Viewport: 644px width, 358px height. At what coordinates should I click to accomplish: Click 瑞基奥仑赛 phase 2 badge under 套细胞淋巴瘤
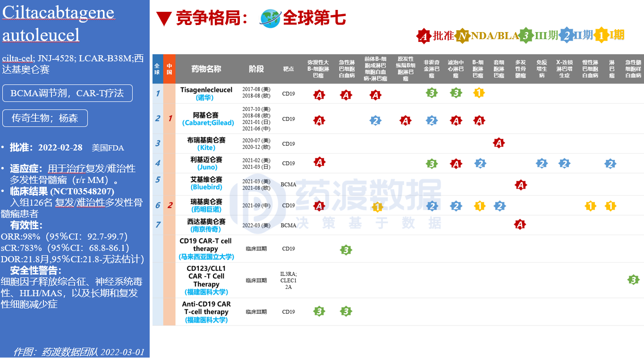coord(500,206)
